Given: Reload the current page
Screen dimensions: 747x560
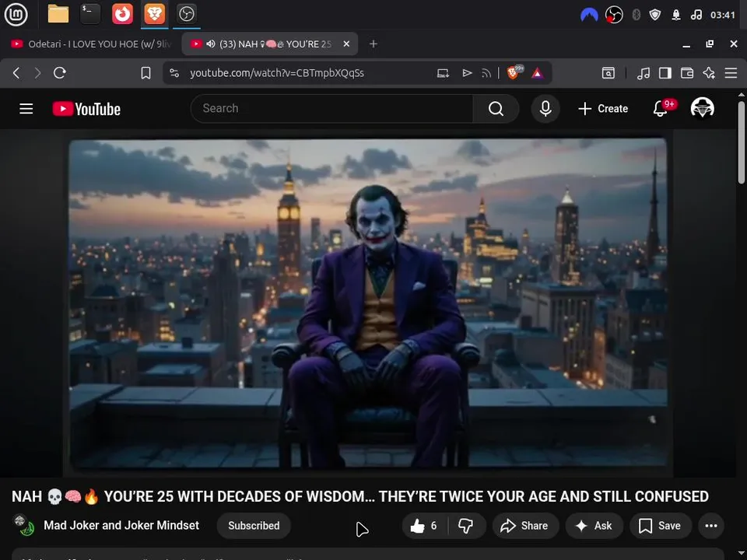Looking at the screenshot, I should pos(60,73).
